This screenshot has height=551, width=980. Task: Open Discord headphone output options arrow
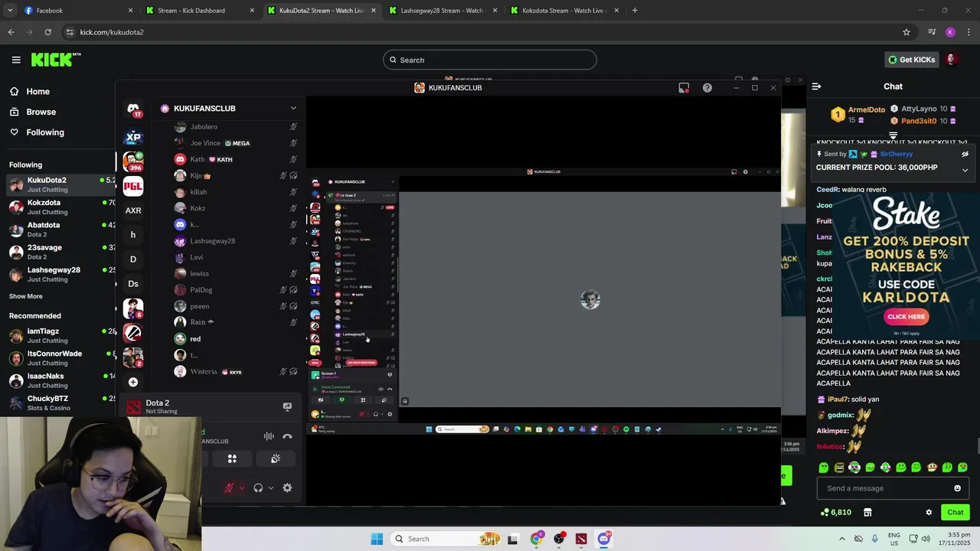pyautogui.click(x=271, y=488)
